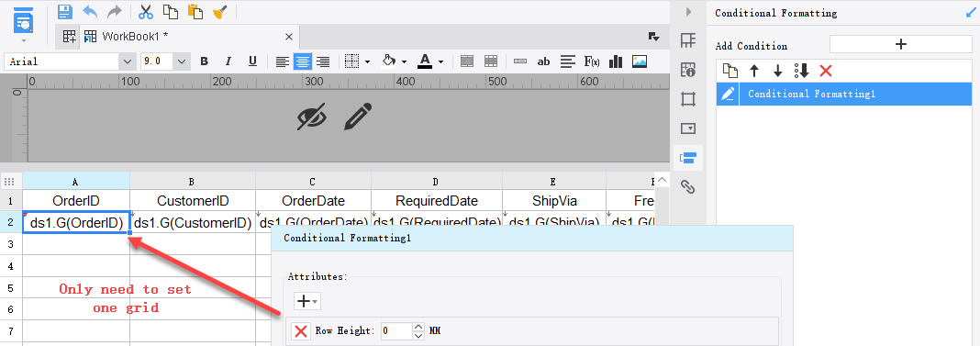Remove the Row Height attribute
The image size is (980, 346).
pos(301,331)
